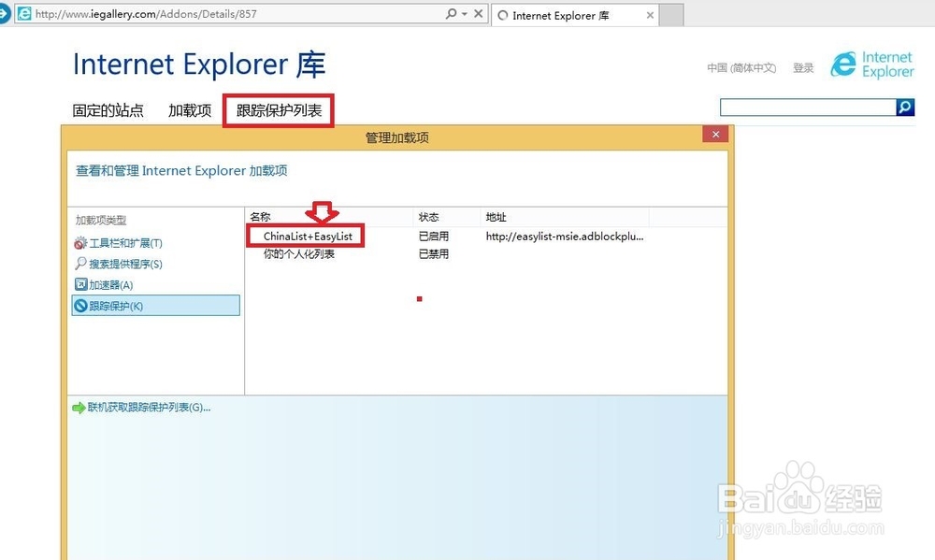Click the back navigation arrow button
Image resolution: width=935 pixels, height=560 pixels.
(5, 14)
